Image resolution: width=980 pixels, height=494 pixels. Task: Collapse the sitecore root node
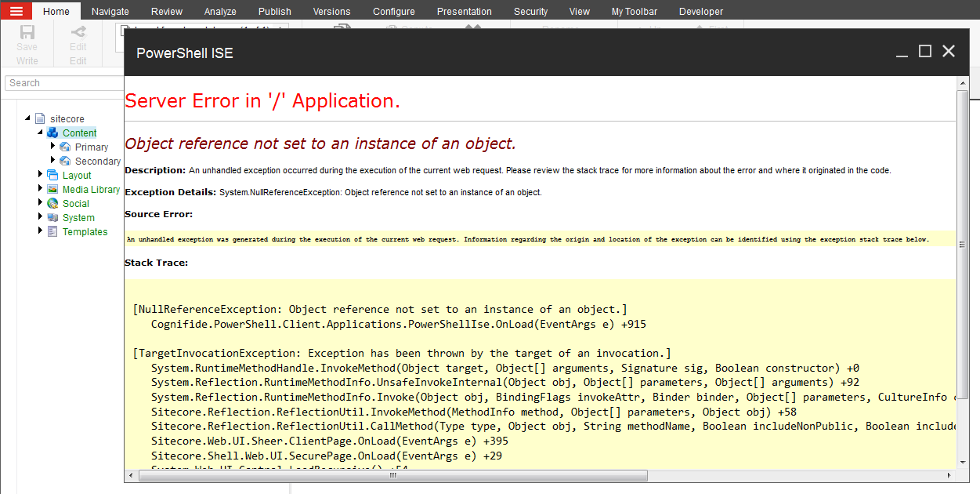28,118
